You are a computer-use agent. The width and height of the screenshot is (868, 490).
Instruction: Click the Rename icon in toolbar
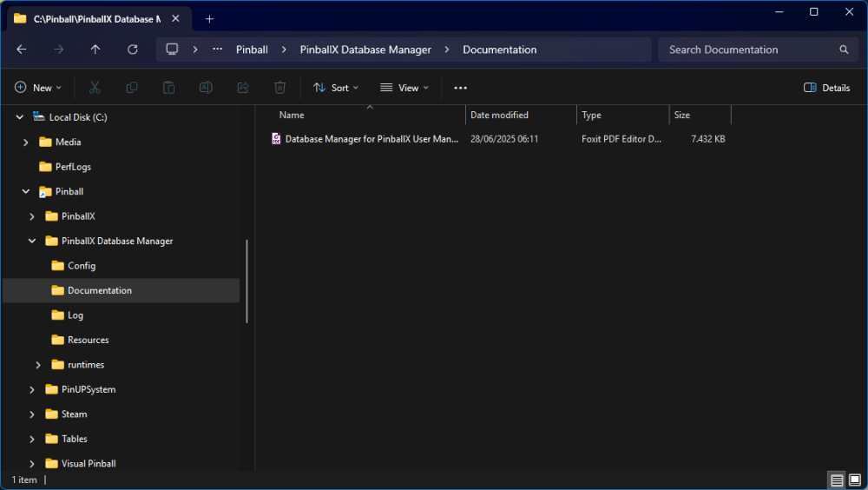206,88
